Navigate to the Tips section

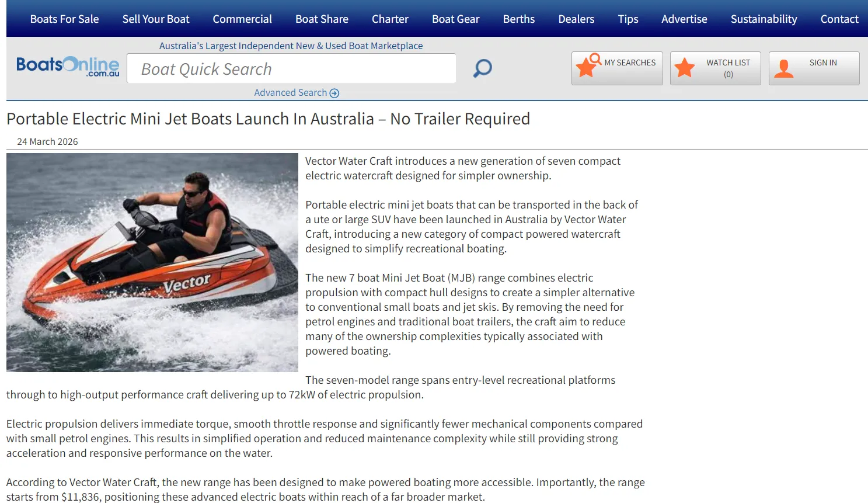click(x=628, y=19)
